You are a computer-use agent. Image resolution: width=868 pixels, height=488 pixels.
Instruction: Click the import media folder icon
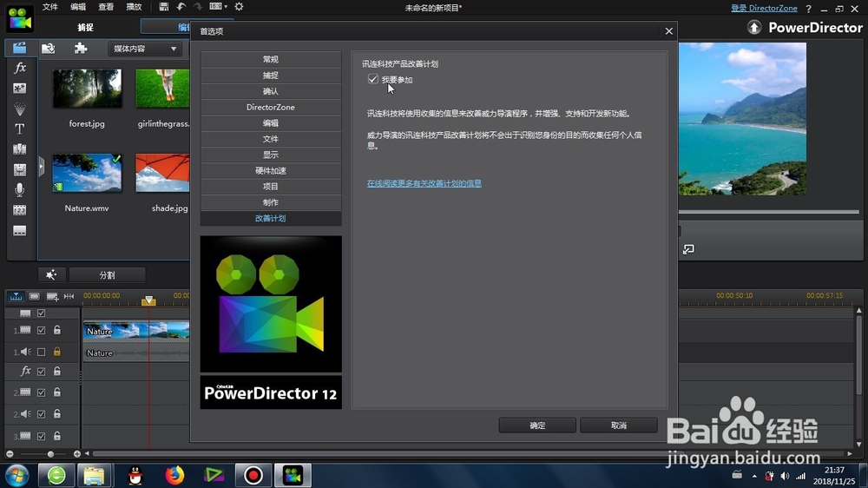(48, 49)
